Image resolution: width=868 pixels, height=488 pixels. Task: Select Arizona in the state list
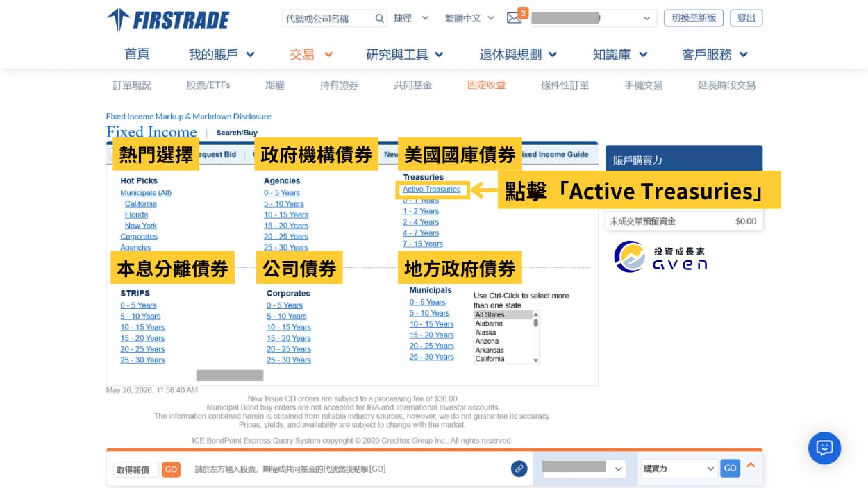503,342
